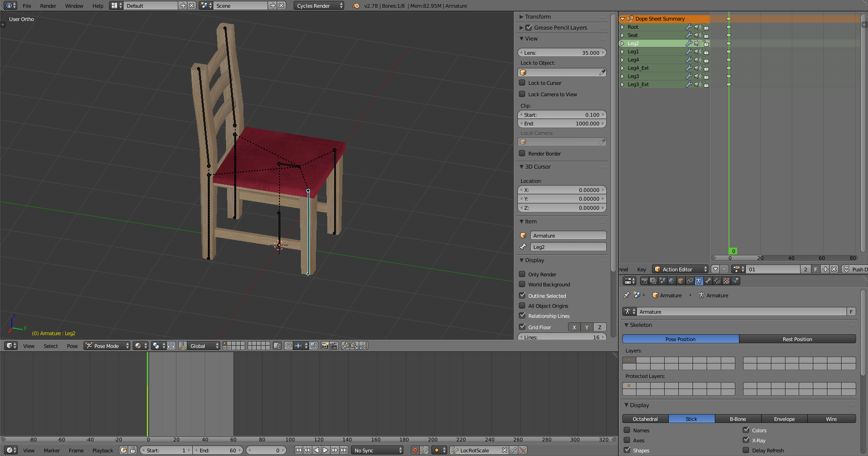This screenshot has height=456, width=868.
Task: Open the Cycles Render engine dropdown
Action: (x=319, y=6)
